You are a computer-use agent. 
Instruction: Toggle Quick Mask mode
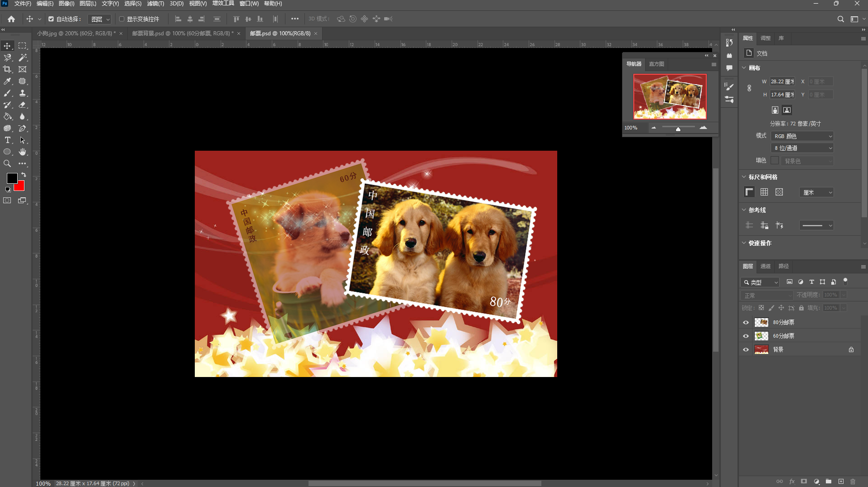(7, 201)
